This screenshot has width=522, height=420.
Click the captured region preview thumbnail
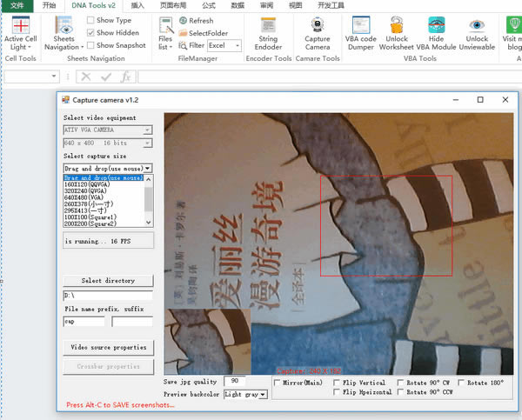tap(207, 342)
